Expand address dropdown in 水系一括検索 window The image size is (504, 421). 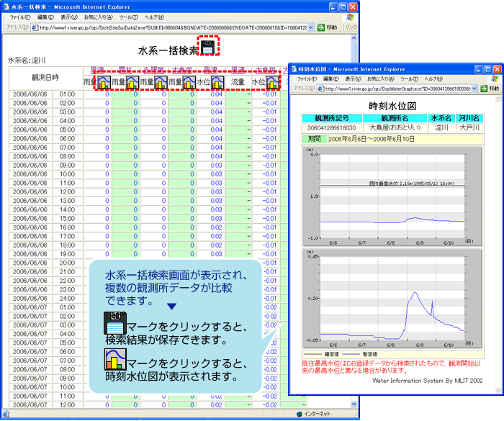[310, 27]
